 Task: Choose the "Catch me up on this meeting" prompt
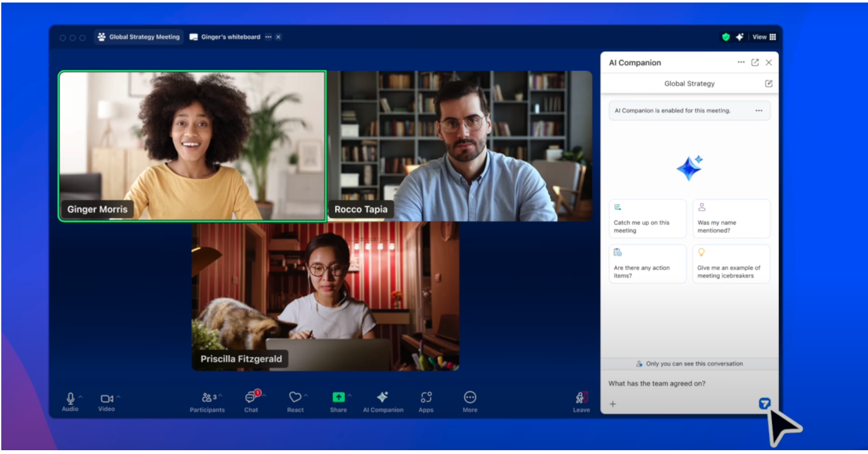647,218
